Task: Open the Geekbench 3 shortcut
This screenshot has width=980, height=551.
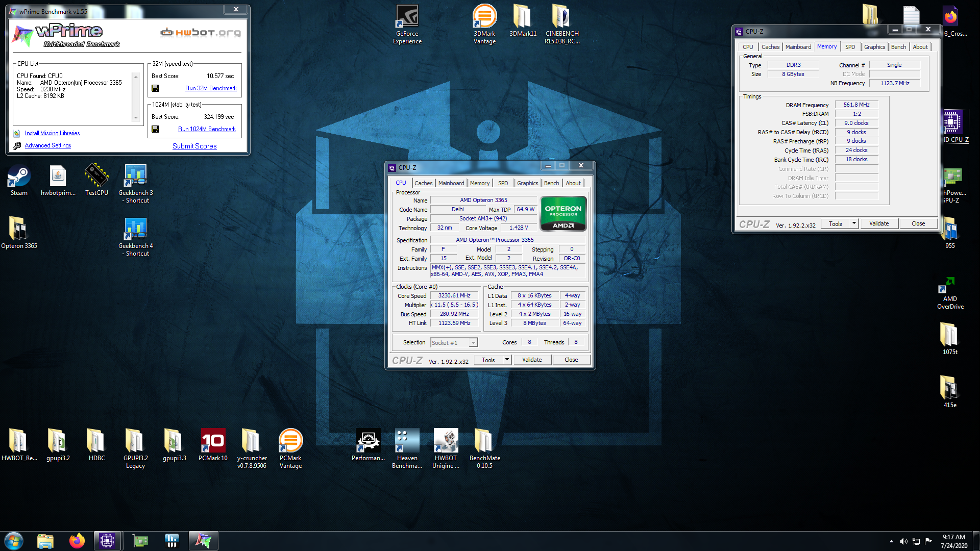Action: [x=135, y=184]
